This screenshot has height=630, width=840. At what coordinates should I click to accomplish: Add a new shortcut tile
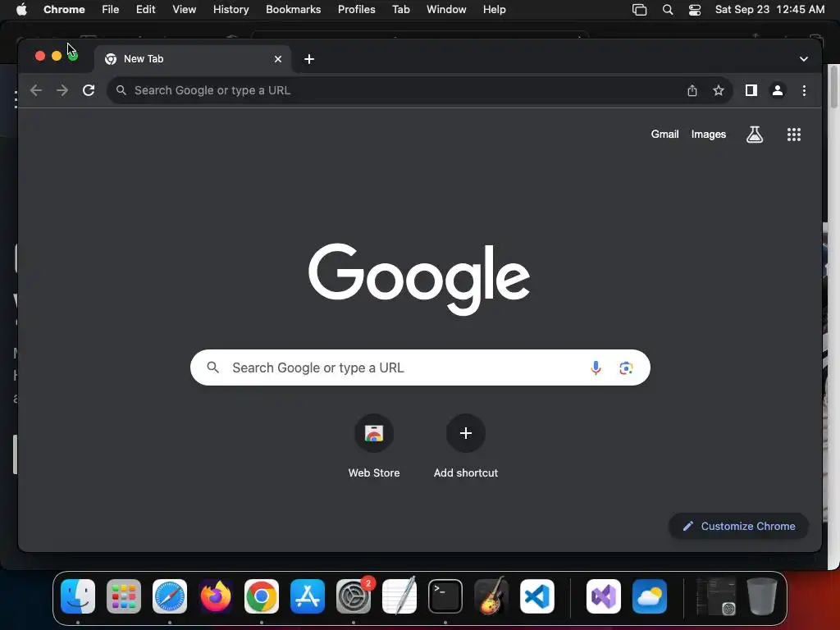pos(466,447)
